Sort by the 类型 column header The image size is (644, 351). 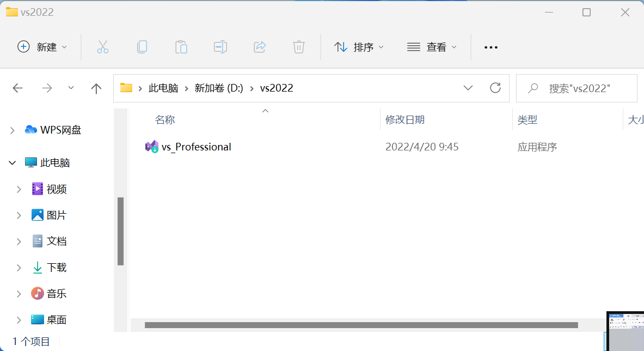[528, 119]
